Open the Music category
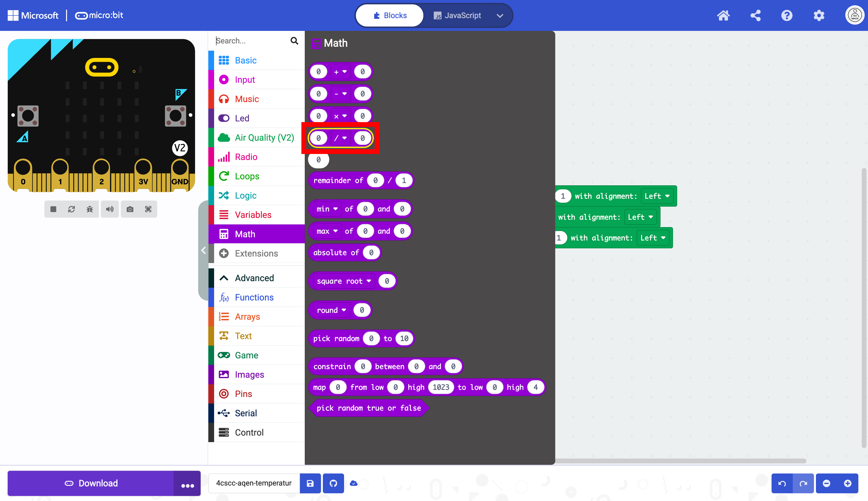 point(257,99)
